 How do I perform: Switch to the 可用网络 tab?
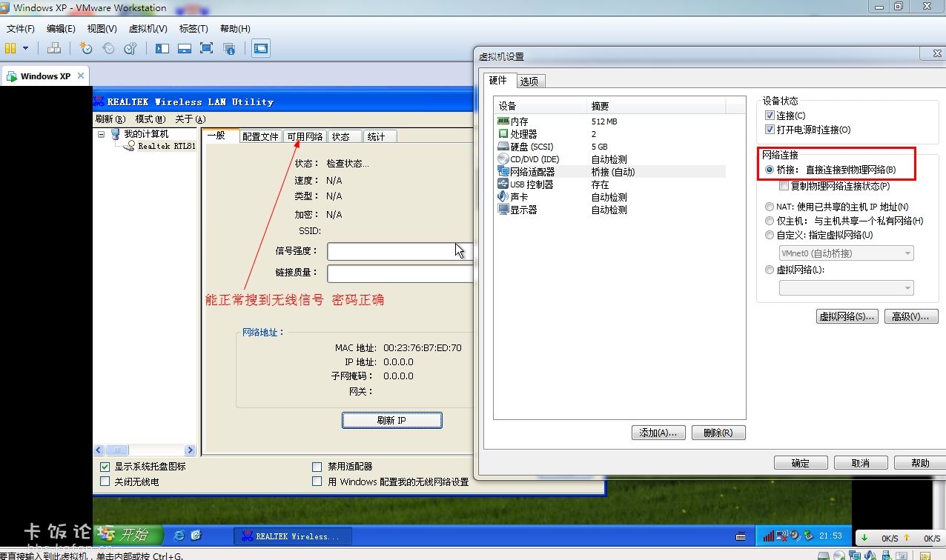click(305, 136)
